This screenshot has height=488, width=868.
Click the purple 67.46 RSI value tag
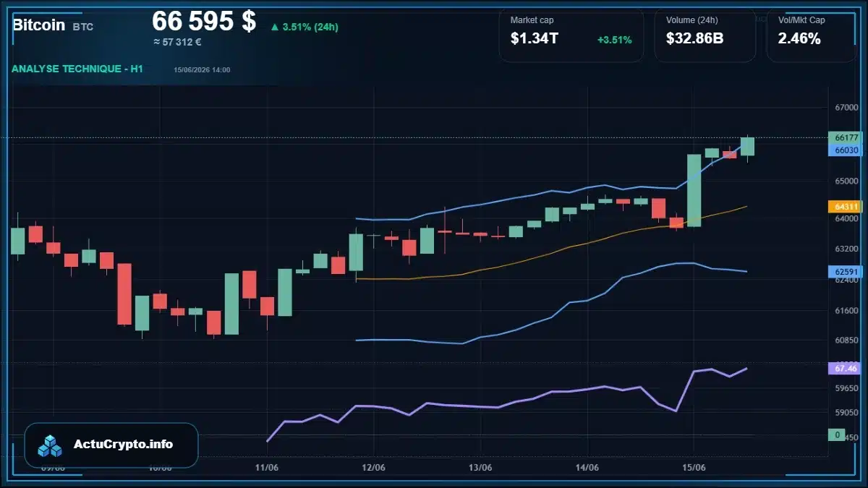click(x=844, y=369)
